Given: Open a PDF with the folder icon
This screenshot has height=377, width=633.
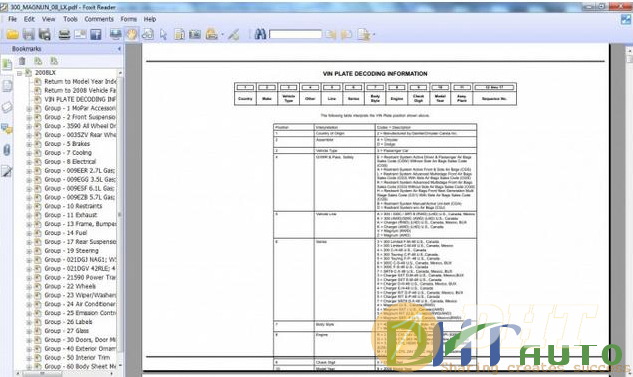Looking at the screenshot, I should tap(13, 35).
